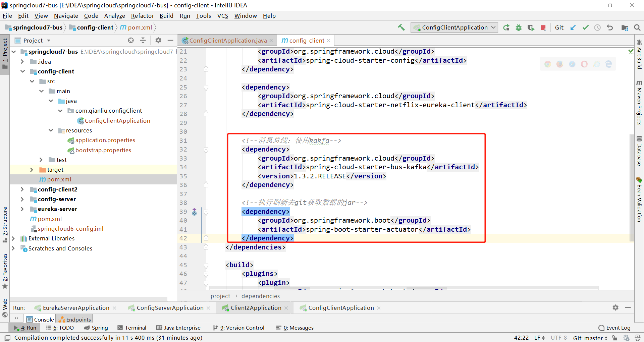Show Git history clock icon
Image resolution: width=644 pixels, height=342 pixels.
pyautogui.click(x=597, y=27)
